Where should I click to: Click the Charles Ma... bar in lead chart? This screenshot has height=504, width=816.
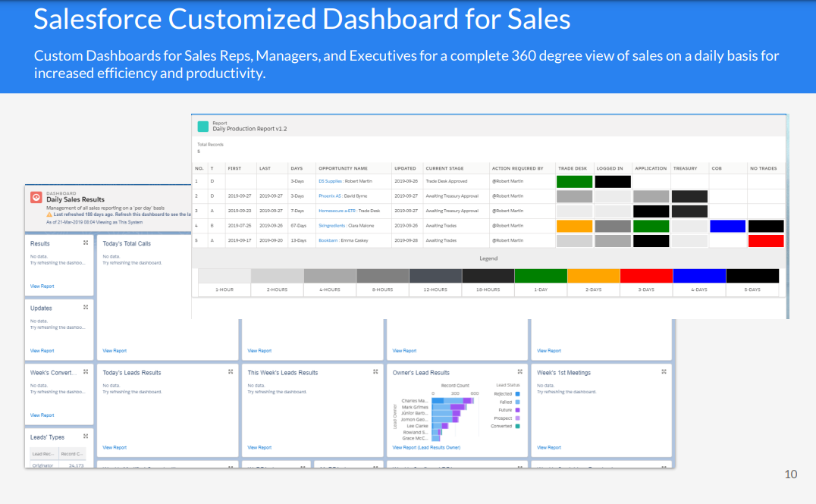(453, 400)
